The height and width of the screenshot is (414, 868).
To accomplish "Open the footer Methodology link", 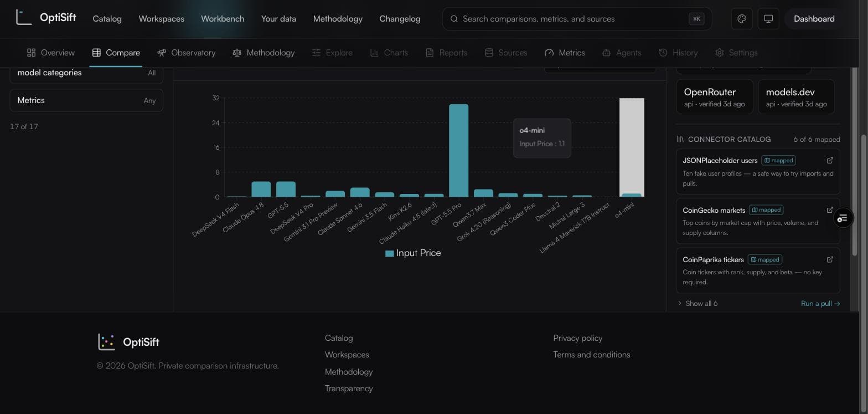I will (349, 372).
